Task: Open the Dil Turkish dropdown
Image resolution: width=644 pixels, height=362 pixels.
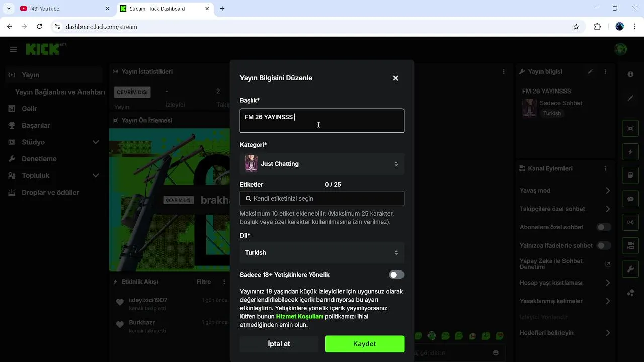Action: (322, 253)
